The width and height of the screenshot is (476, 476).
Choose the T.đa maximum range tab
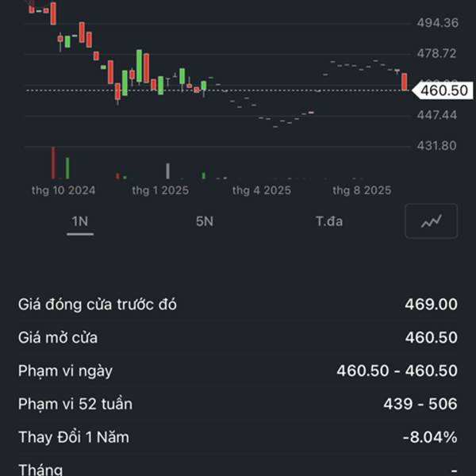(328, 221)
